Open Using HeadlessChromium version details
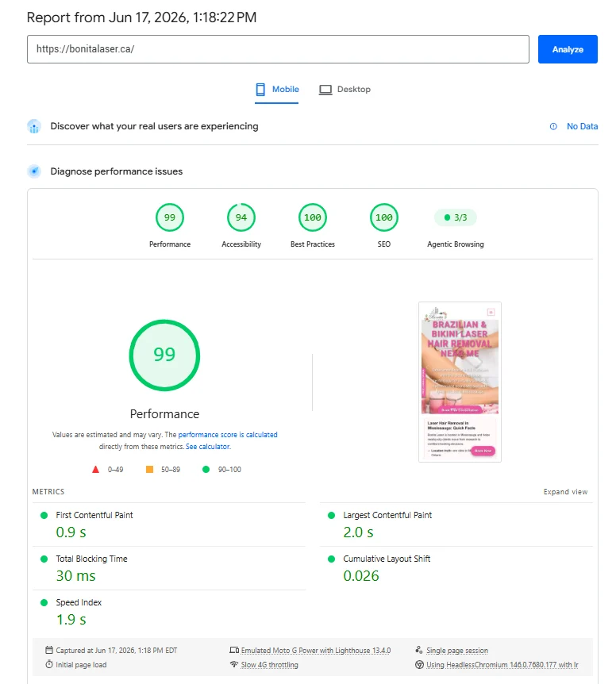Image resolution: width=616 pixels, height=684 pixels. [502, 665]
